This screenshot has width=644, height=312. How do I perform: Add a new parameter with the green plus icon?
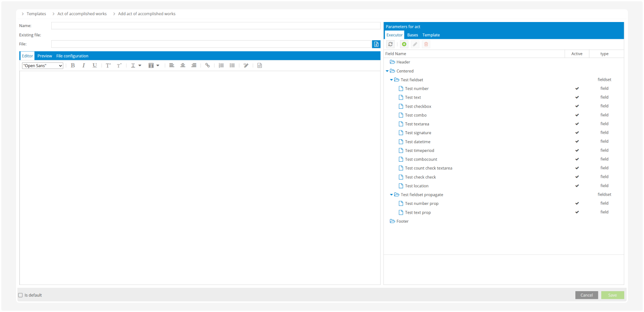click(404, 44)
